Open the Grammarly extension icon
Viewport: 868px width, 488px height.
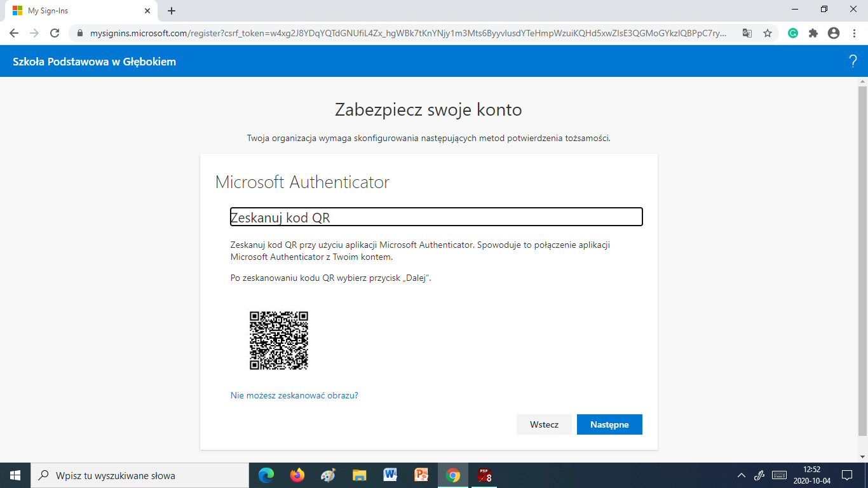point(793,33)
